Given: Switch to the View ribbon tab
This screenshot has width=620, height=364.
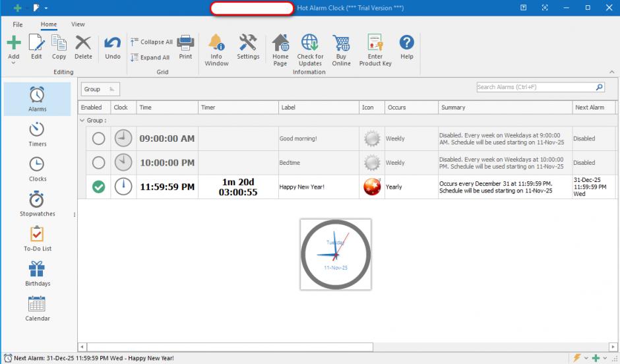Looking at the screenshot, I should click(78, 24).
